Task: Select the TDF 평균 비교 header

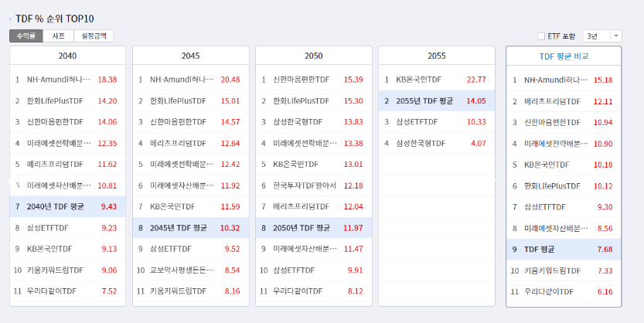Action: tap(564, 56)
